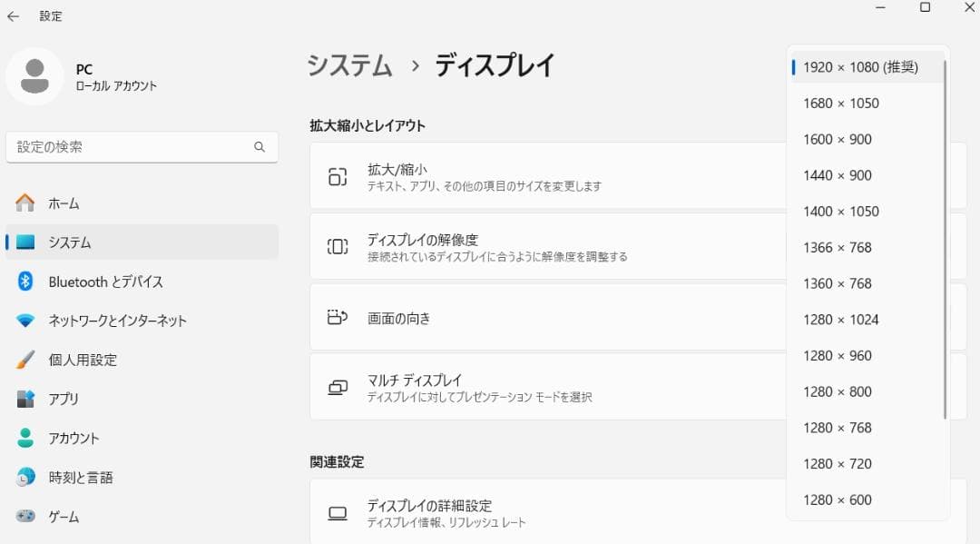Click the ディスプレイの詳細設定 display icon
Screen dimensions: 980x544
click(x=339, y=512)
